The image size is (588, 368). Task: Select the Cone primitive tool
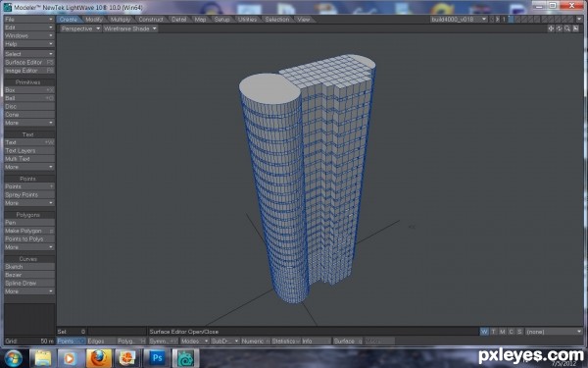click(29, 115)
